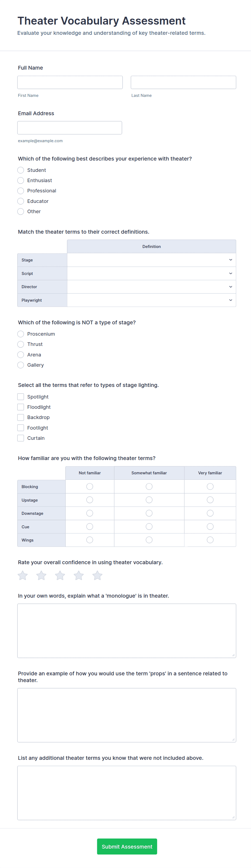Click the Email Address input box

tap(70, 128)
